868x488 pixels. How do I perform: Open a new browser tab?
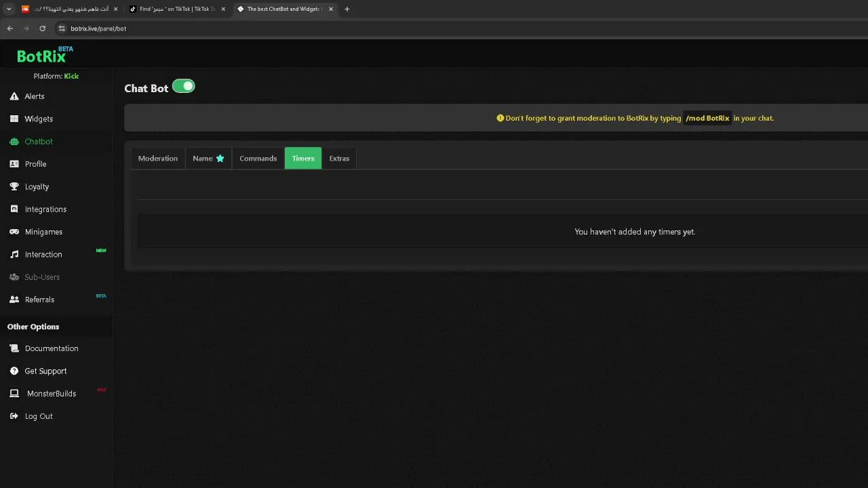tap(347, 9)
